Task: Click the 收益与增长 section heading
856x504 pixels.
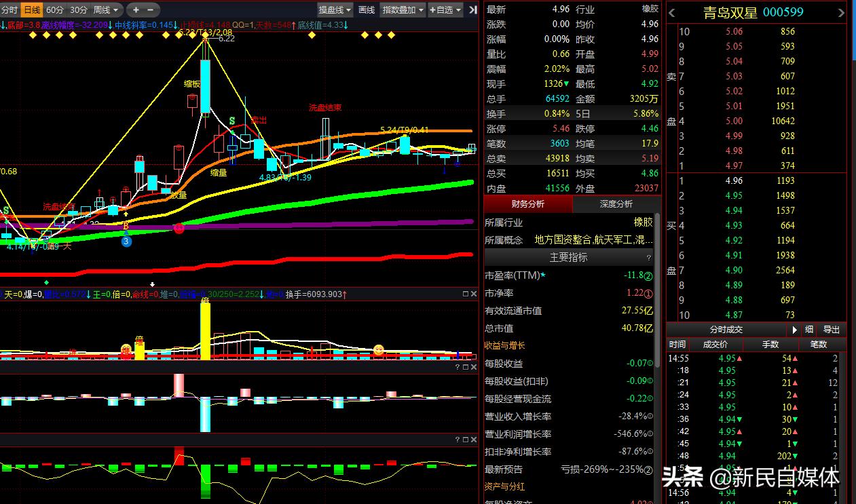Action: point(505,345)
